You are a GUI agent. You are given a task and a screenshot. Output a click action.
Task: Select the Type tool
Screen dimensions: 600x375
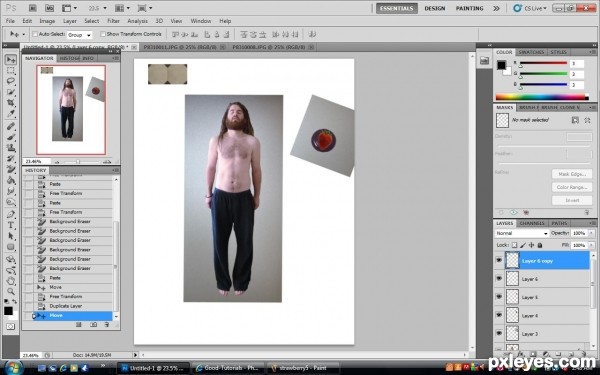tap(11, 225)
